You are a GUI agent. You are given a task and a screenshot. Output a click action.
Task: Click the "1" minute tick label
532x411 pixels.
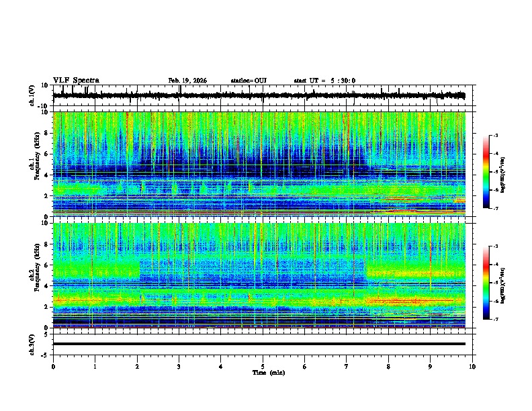tap(95, 367)
